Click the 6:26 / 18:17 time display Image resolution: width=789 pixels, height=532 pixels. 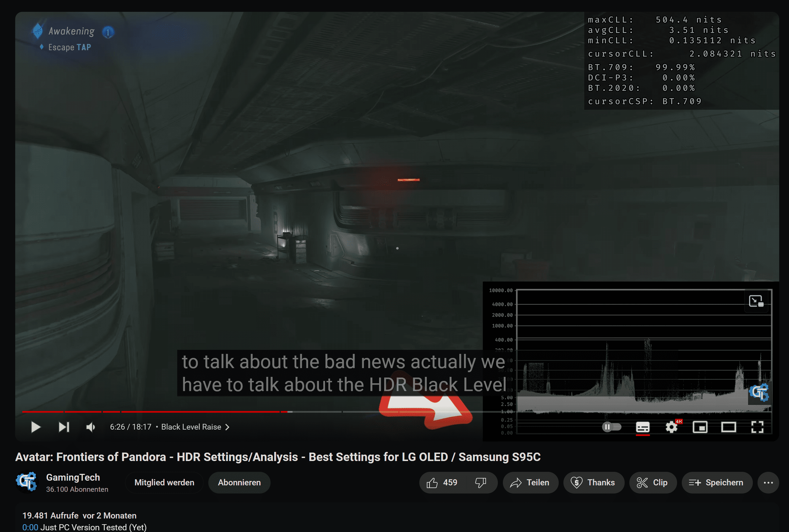click(x=131, y=427)
